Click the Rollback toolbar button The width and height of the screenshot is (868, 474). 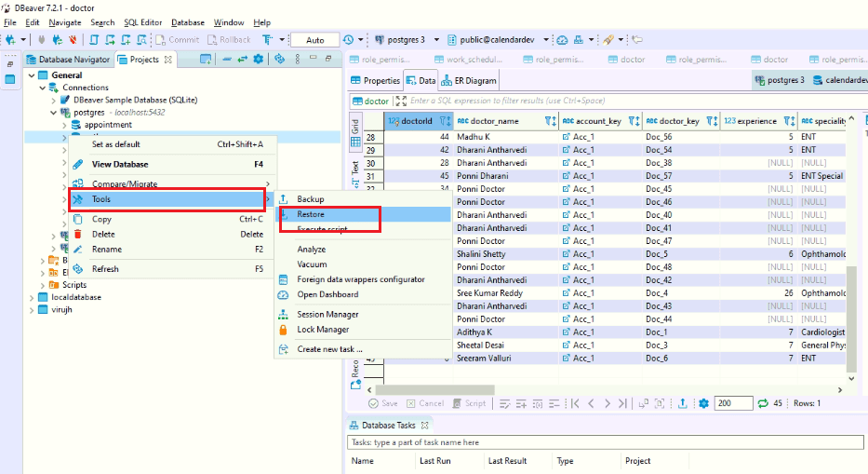(x=229, y=40)
